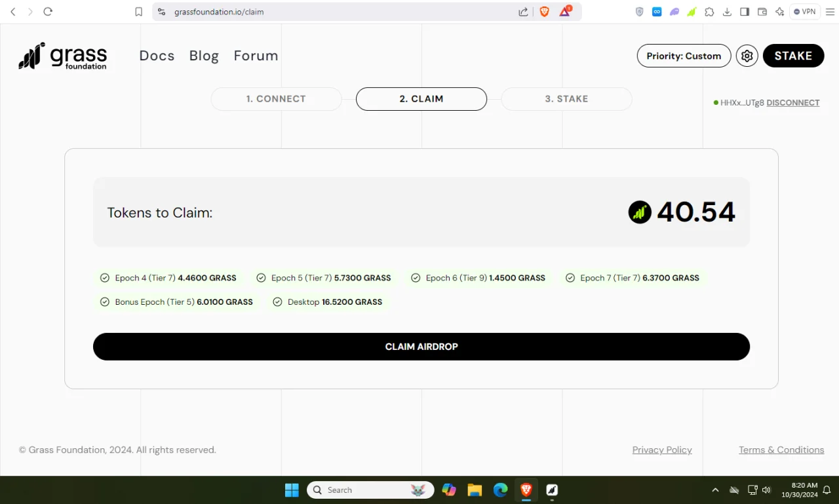Click the Grass Foundation logo
839x504 pixels.
[62, 56]
